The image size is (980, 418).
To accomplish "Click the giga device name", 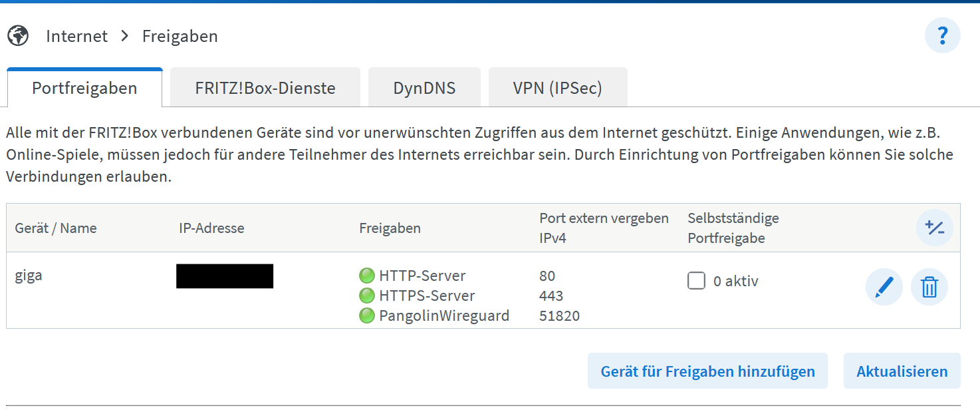I will [29, 276].
